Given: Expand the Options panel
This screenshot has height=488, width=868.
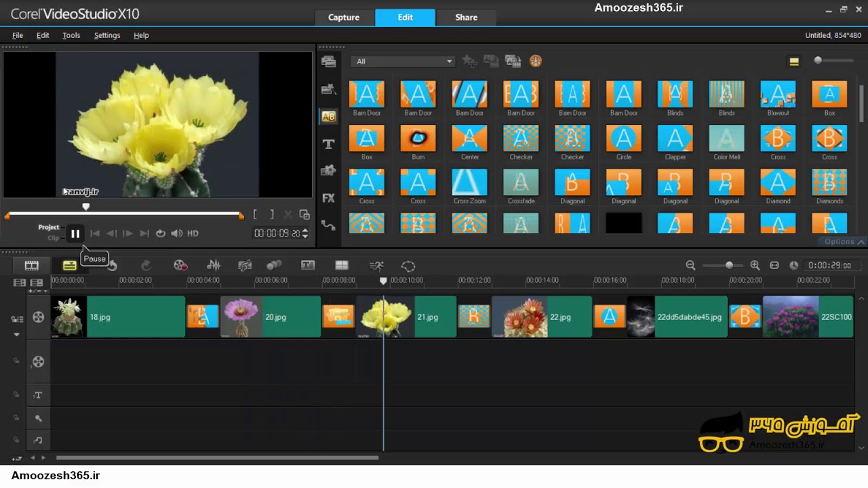Looking at the screenshot, I should [844, 242].
